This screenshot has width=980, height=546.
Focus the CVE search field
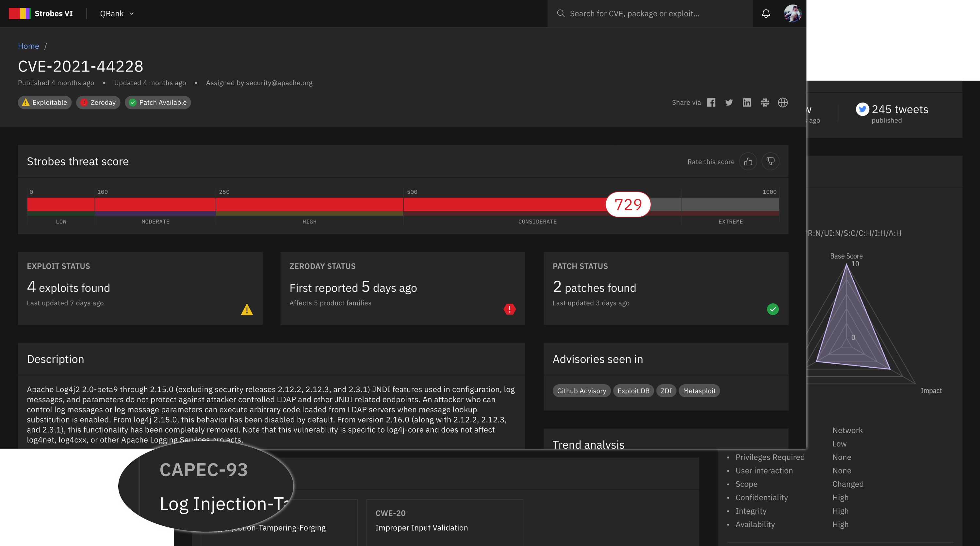650,13
